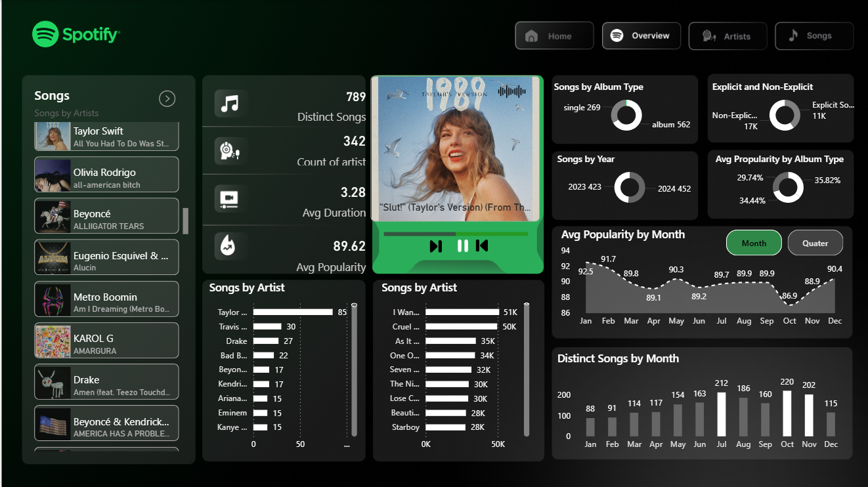This screenshot has width=868, height=487.
Task: Click the second chart's vertical scrollbar
Action: 527,371
